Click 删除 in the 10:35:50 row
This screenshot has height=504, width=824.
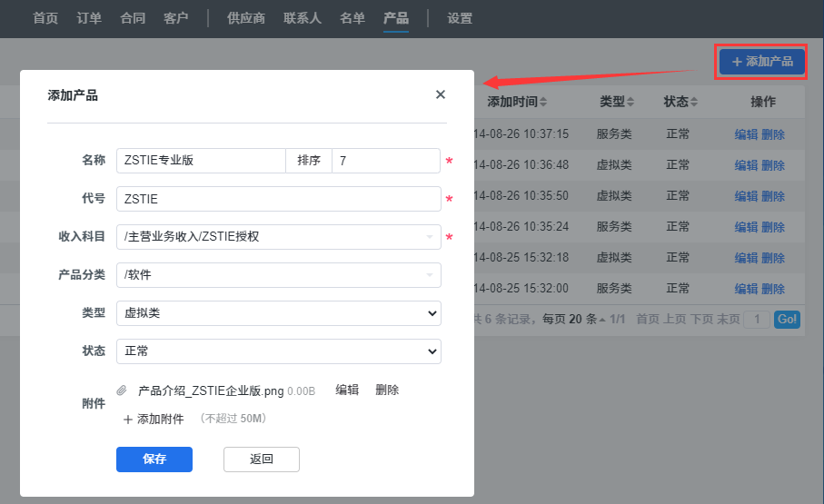coord(773,196)
